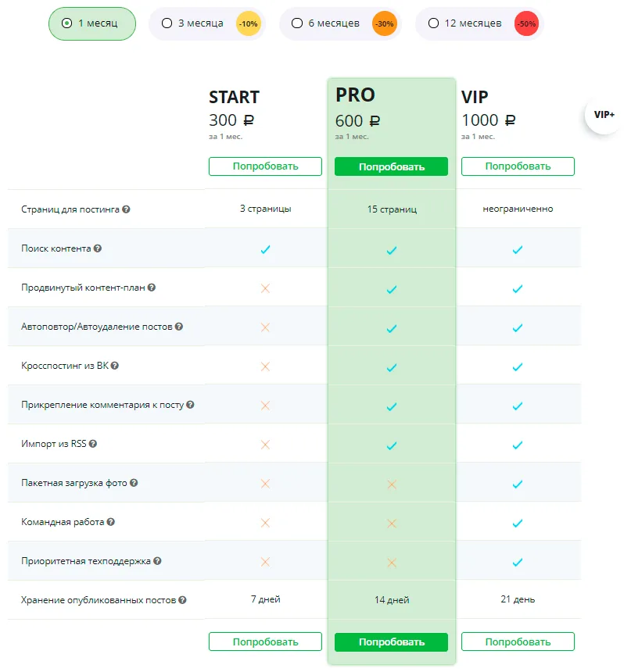Click help icon next to Кросспостинг из ВК
This screenshot has height=672, width=631.
[114, 366]
